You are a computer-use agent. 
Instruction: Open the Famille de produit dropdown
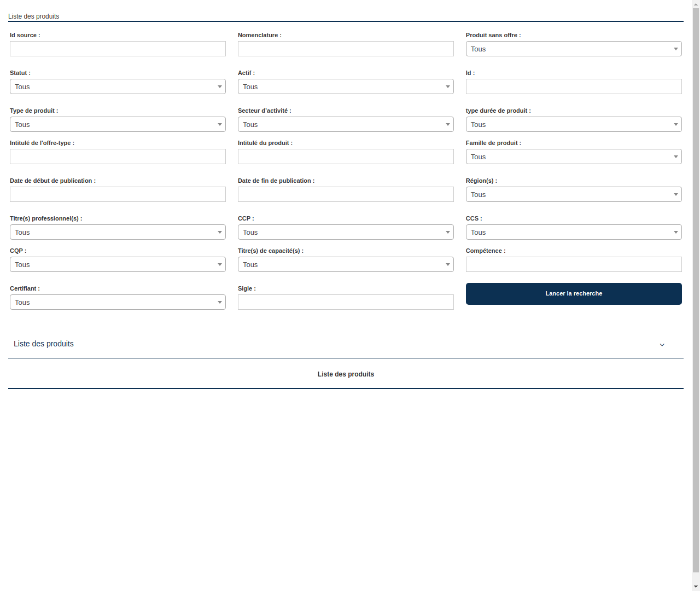(x=573, y=157)
